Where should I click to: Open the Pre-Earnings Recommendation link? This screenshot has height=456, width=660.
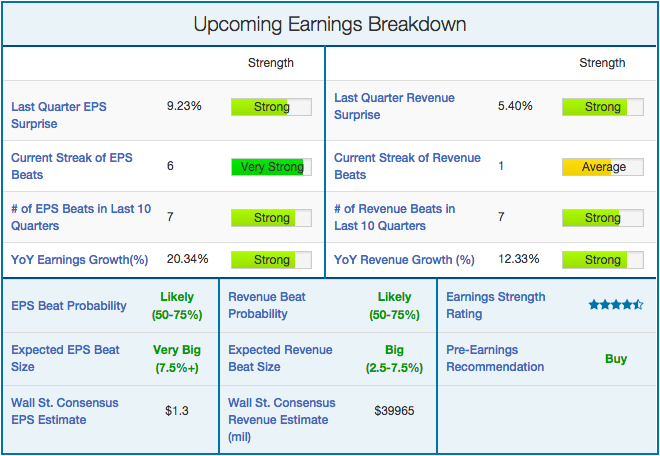(495, 358)
